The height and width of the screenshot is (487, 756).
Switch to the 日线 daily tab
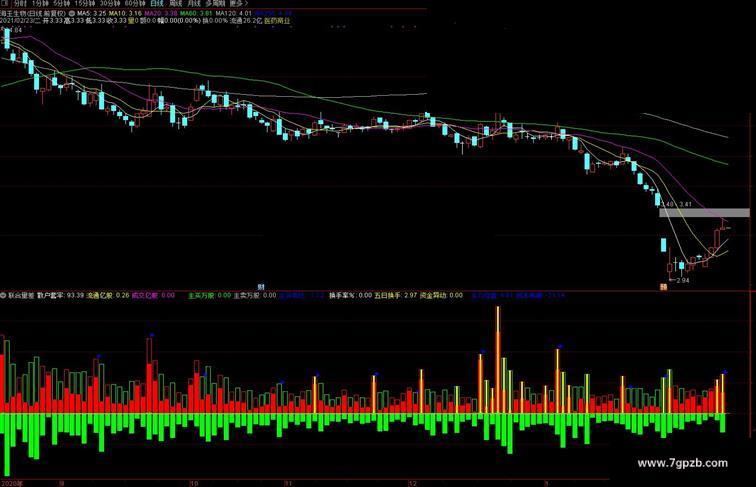[157, 3]
